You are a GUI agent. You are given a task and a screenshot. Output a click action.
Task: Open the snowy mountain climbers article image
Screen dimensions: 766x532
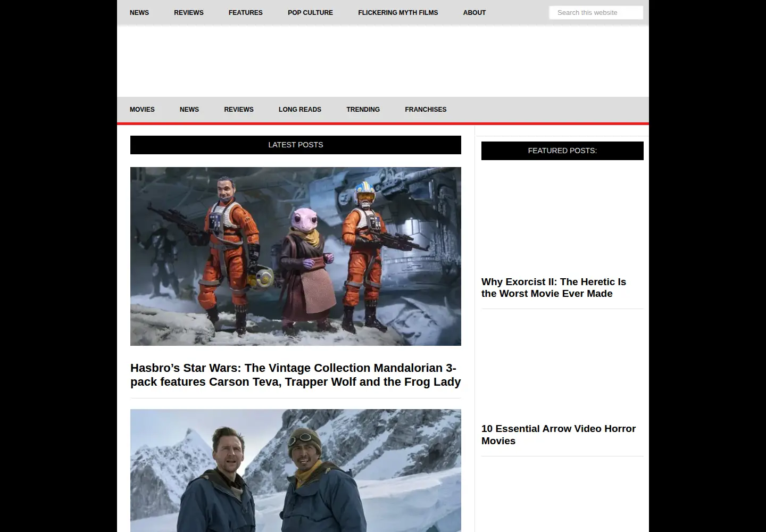pos(296,470)
